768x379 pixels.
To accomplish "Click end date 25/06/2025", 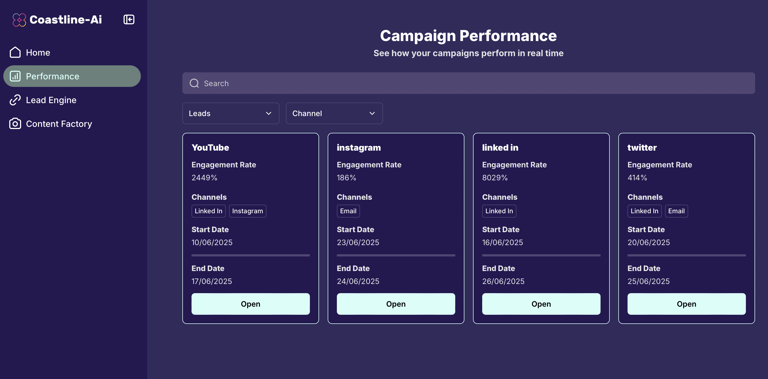I will click(649, 282).
